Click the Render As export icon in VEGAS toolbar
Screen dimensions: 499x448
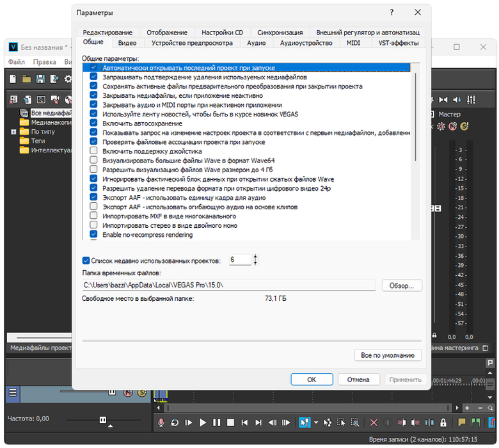pyautogui.click(x=54, y=79)
